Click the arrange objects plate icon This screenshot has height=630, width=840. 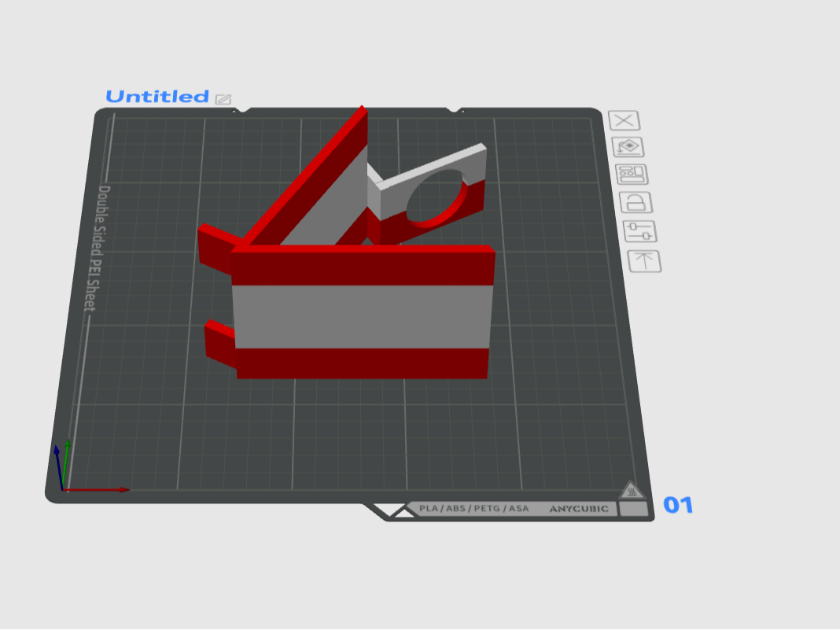632,174
